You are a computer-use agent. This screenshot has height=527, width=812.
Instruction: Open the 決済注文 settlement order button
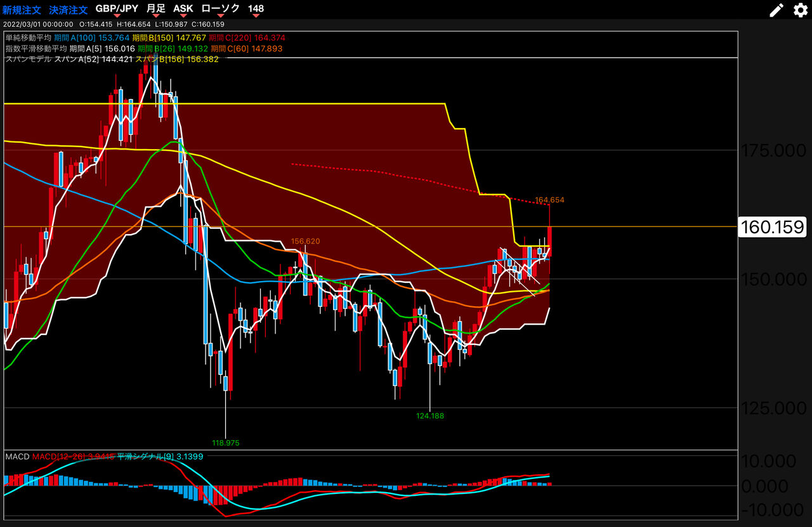tap(69, 9)
